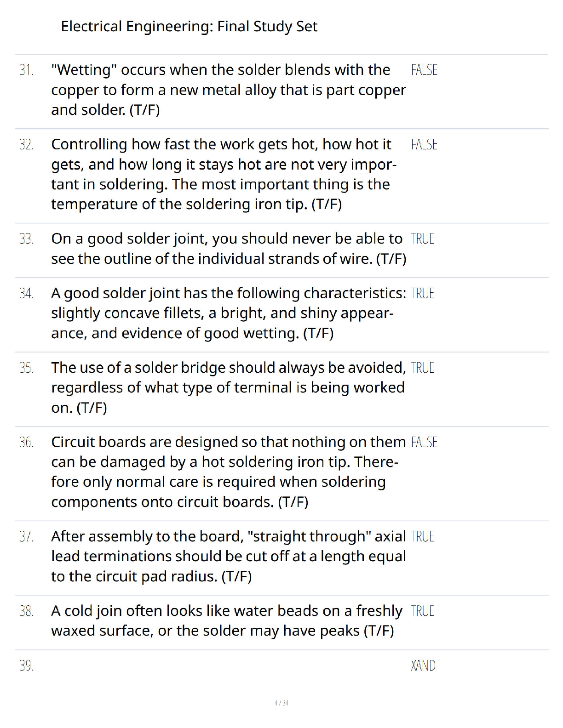Click the XAND answer for item 39
Screen dimensions: 563x728
coord(423,665)
